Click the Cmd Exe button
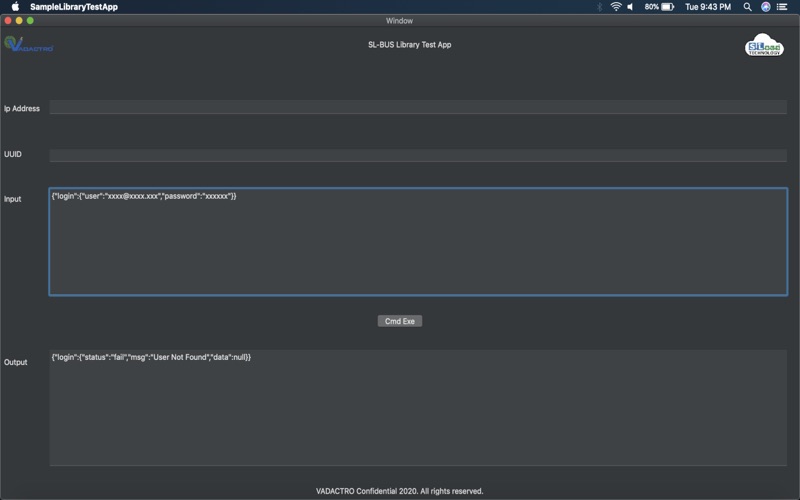The image size is (800, 500). [x=399, y=321]
